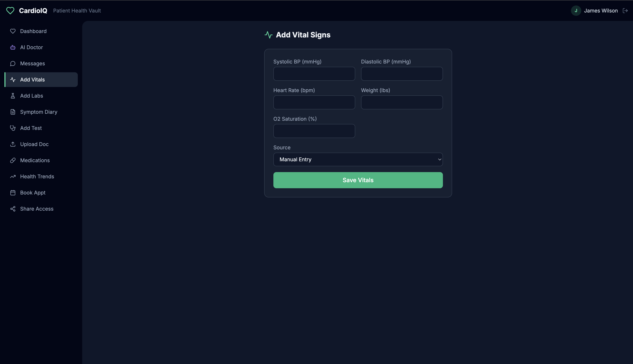Open the Dashboard menu item
Screen dimensions: 633x364
(x=33, y=31)
